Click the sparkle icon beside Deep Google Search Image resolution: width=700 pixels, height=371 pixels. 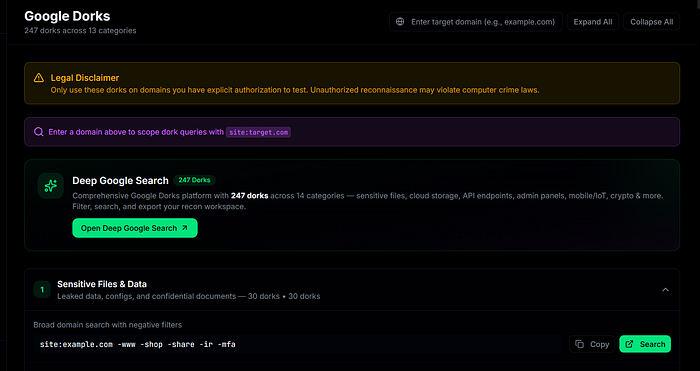(50, 186)
